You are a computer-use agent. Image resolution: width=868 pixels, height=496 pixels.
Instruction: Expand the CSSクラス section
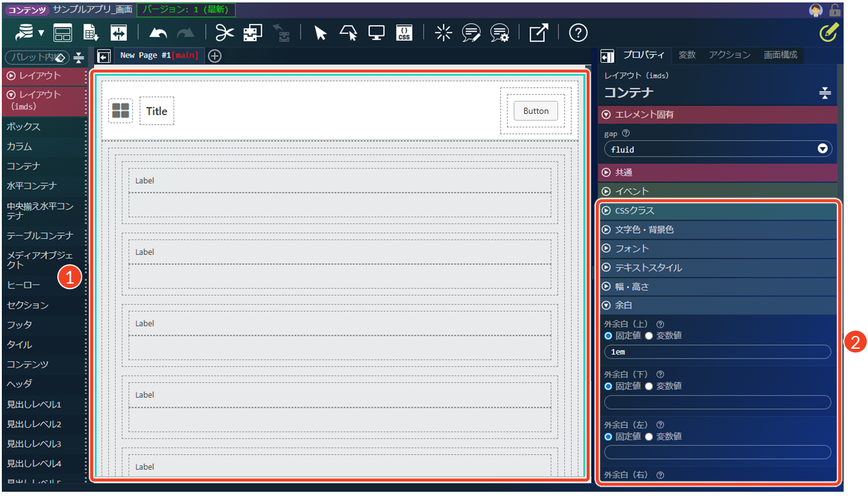click(718, 211)
